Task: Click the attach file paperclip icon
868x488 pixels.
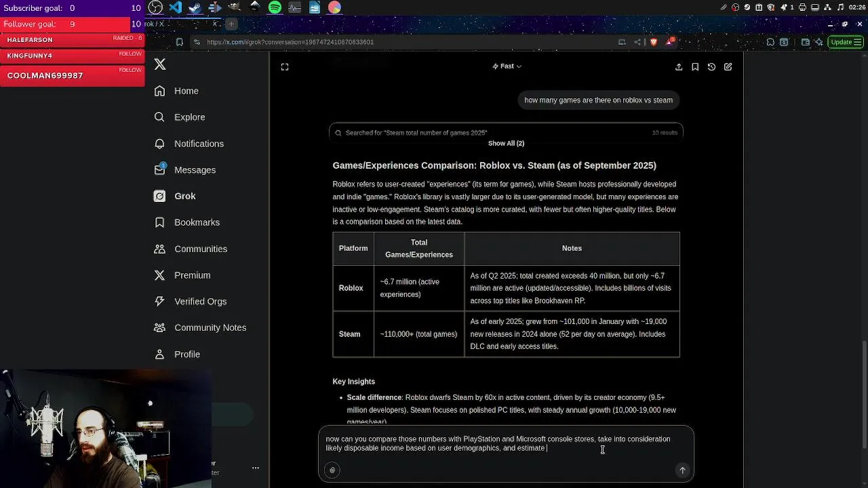Action: coord(332,470)
